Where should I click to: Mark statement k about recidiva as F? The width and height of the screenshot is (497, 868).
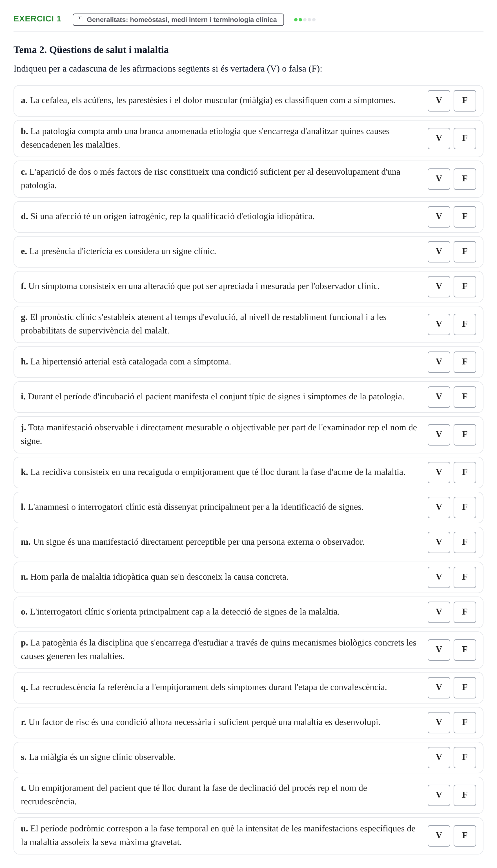(x=465, y=473)
